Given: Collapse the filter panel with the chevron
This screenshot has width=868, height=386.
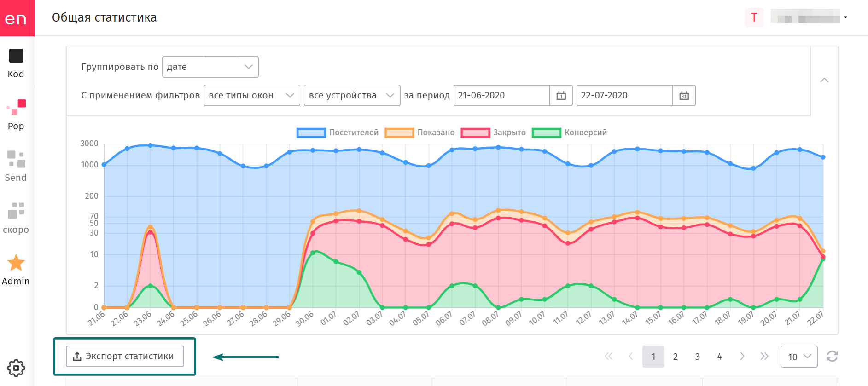Looking at the screenshot, I should [x=824, y=81].
